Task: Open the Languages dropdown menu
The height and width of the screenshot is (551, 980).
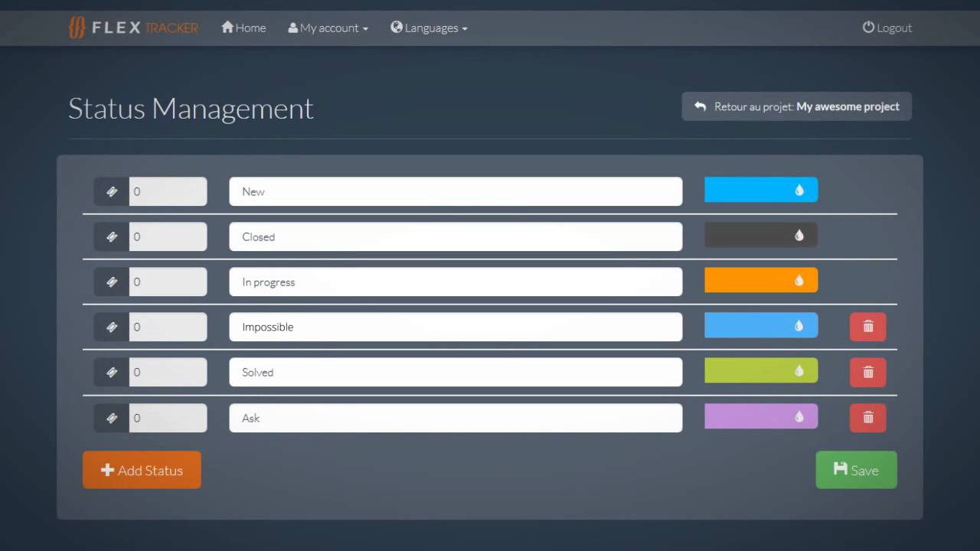Action: tap(429, 28)
